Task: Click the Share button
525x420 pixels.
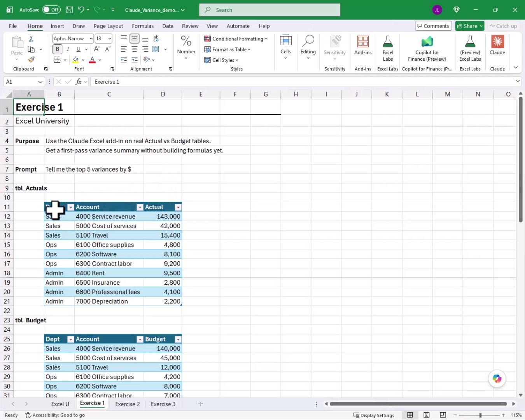Action: (469, 26)
